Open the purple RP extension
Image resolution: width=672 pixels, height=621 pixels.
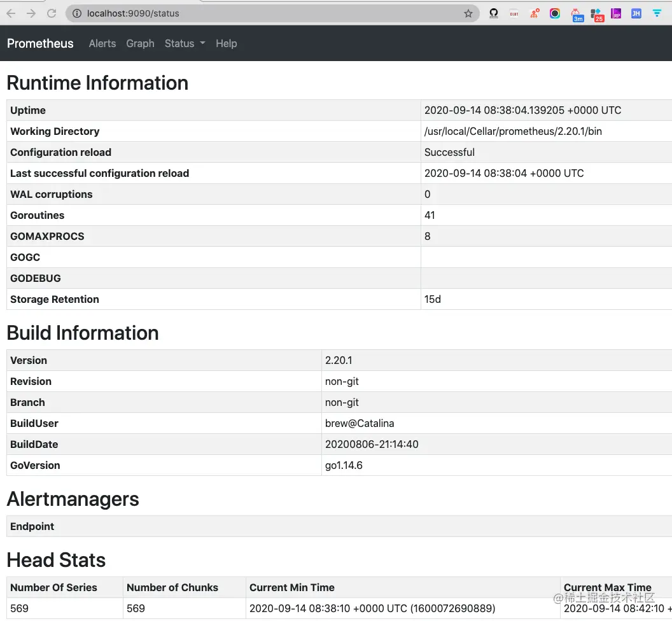tap(616, 13)
